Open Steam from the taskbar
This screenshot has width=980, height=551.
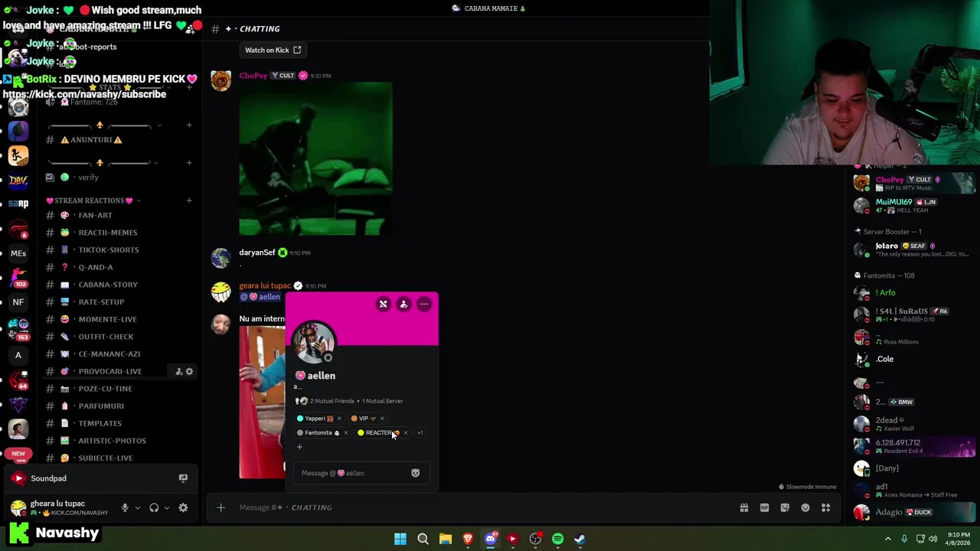tap(580, 539)
